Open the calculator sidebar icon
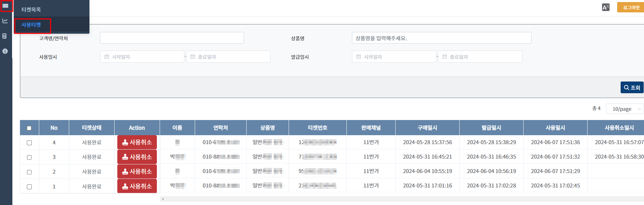This screenshot has height=205, width=644. click(x=5, y=36)
